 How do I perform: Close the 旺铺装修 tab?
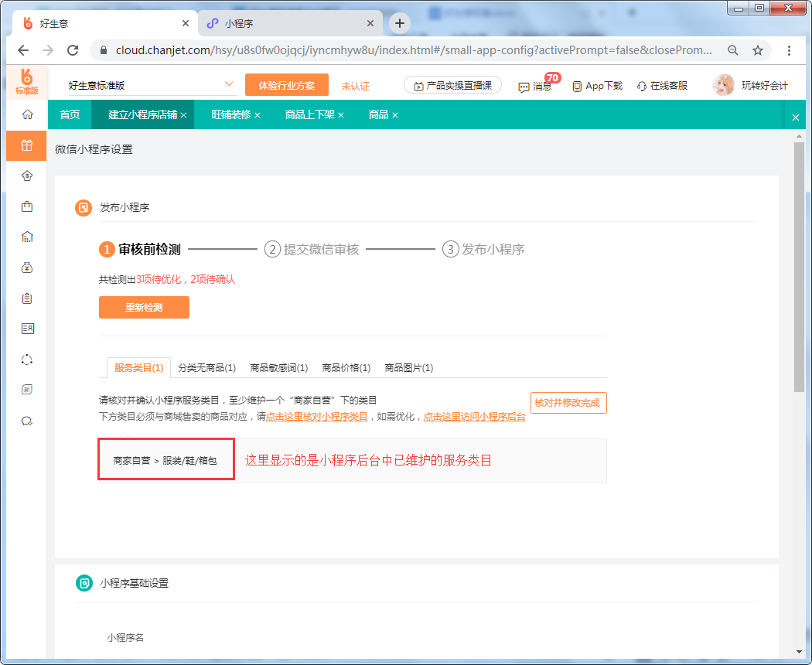click(x=258, y=115)
